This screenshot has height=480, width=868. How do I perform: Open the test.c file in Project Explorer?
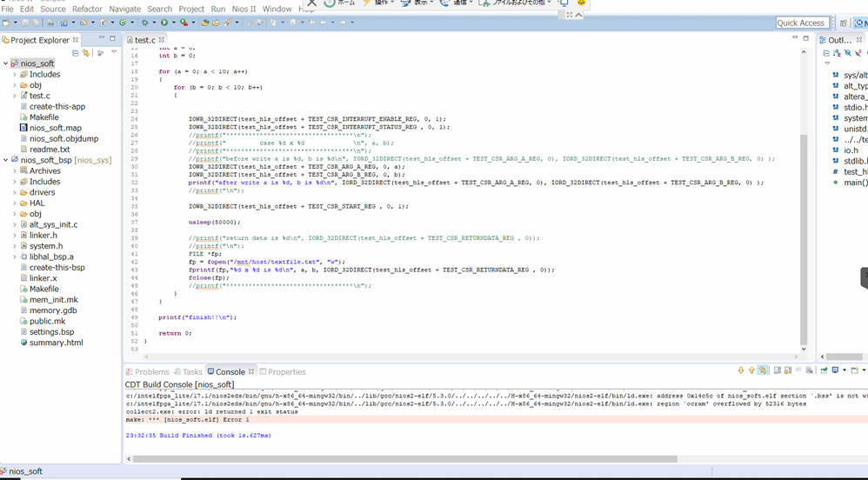tap(40, 96)
